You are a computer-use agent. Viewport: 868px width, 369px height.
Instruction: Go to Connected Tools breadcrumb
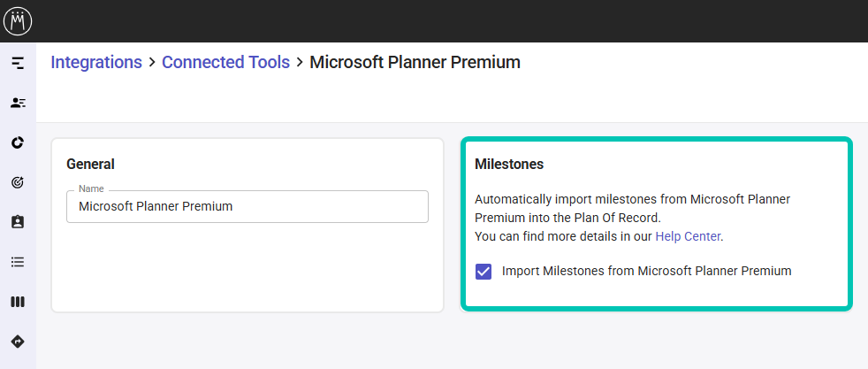click(x=226, y=62)
